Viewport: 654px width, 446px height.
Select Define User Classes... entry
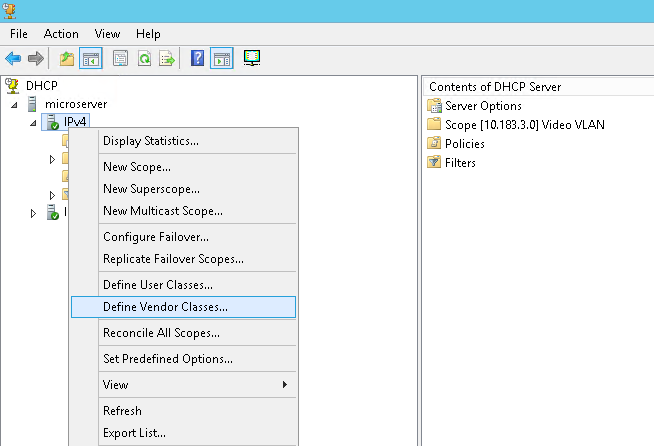click(x=184, y=285)
